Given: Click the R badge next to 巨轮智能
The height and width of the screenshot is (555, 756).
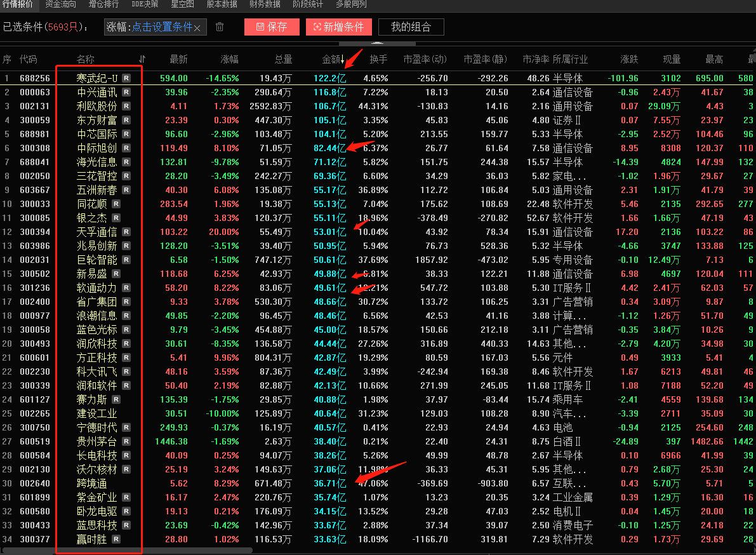Looking at the screenshot, I should tap(126, 260).
